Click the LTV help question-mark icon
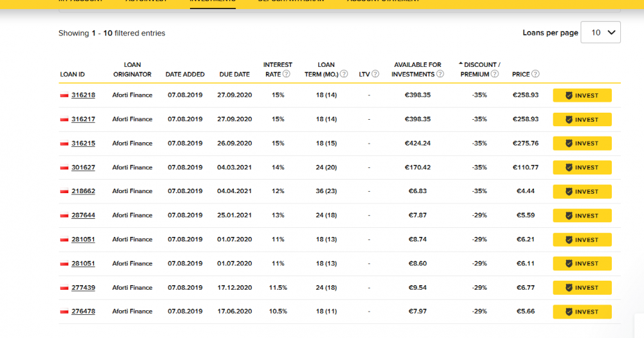644x338 pixels. click(375, 74)
